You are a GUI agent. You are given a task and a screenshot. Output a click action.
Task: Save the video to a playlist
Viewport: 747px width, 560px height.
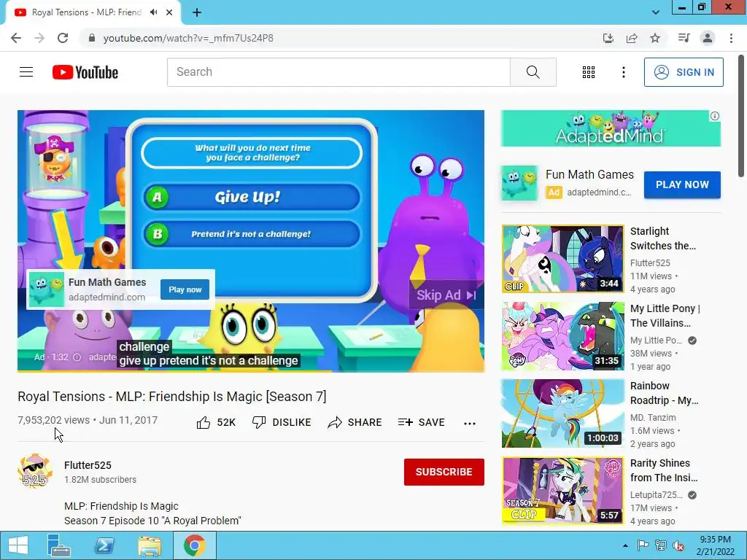(422, 422)
